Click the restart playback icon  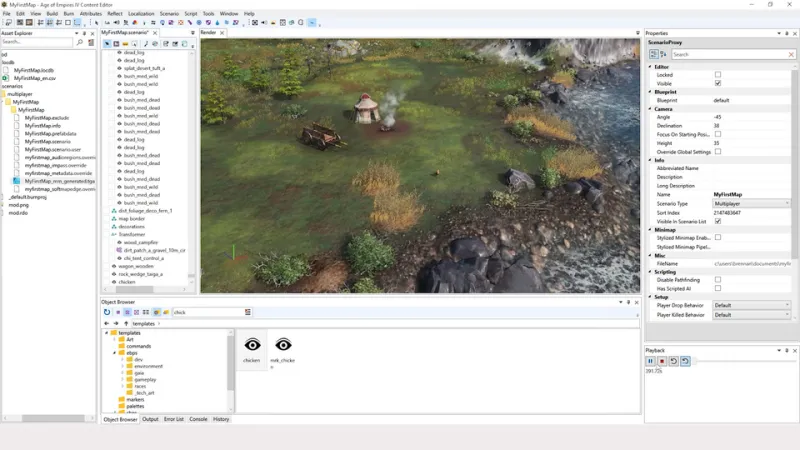click(x=673, y=361)
